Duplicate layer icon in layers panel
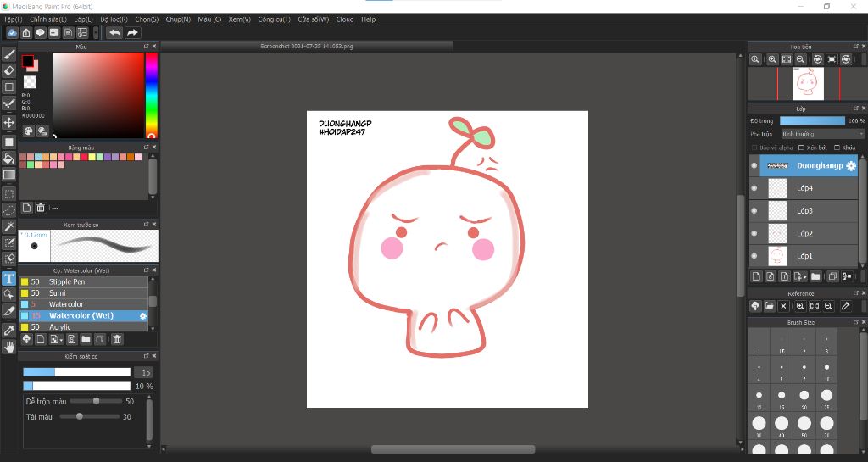The height and width of the screenshot is (462, 868). click(832, 276)
